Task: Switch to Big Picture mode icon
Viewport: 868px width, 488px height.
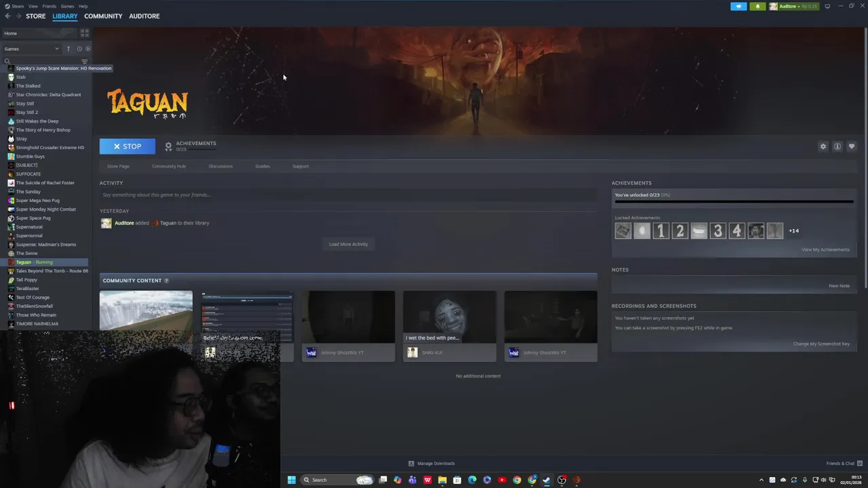Action: click(x=827, y=6)
